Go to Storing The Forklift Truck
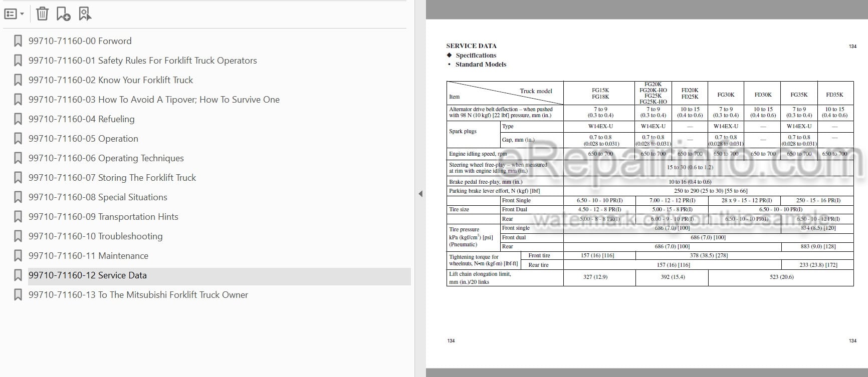 click(112, 178)
